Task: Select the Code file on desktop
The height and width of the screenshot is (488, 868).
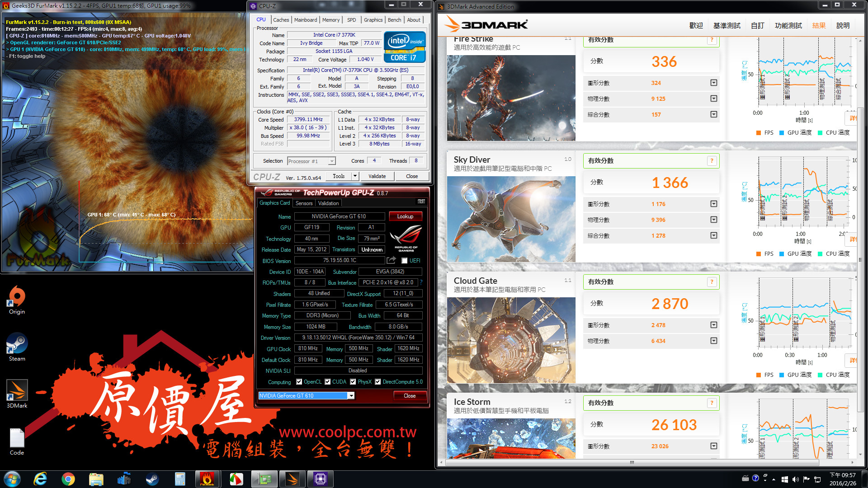Action: coord(17,442)
